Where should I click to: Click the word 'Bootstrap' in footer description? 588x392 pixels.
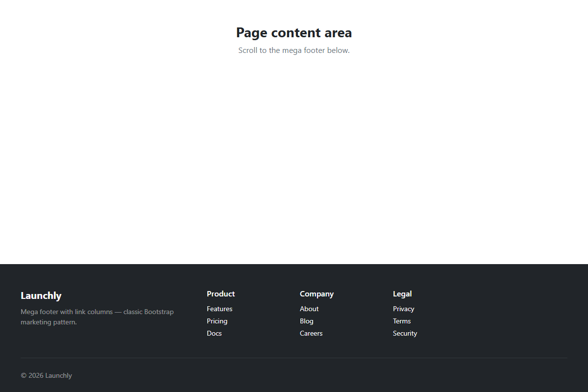(x=159, y=312)
